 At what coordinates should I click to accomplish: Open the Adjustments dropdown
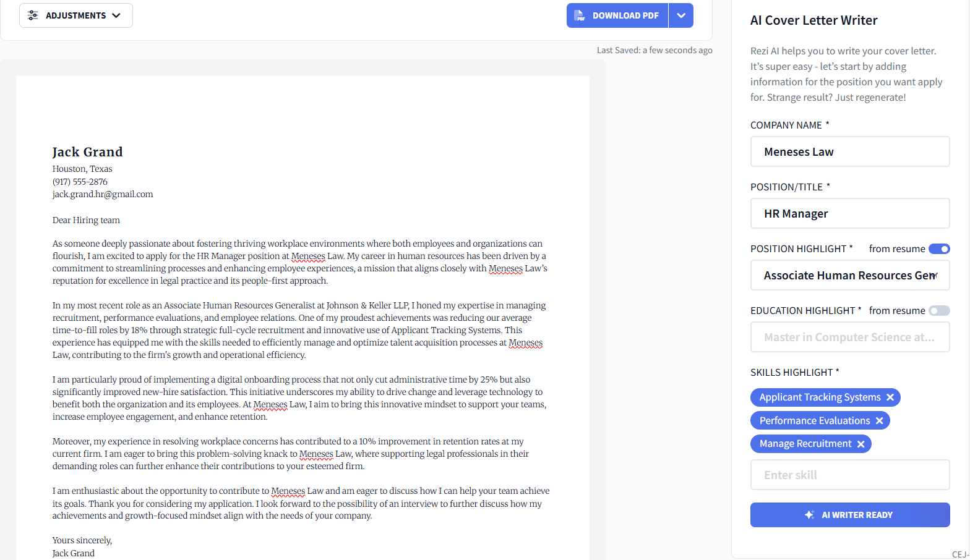pos(76,15)
